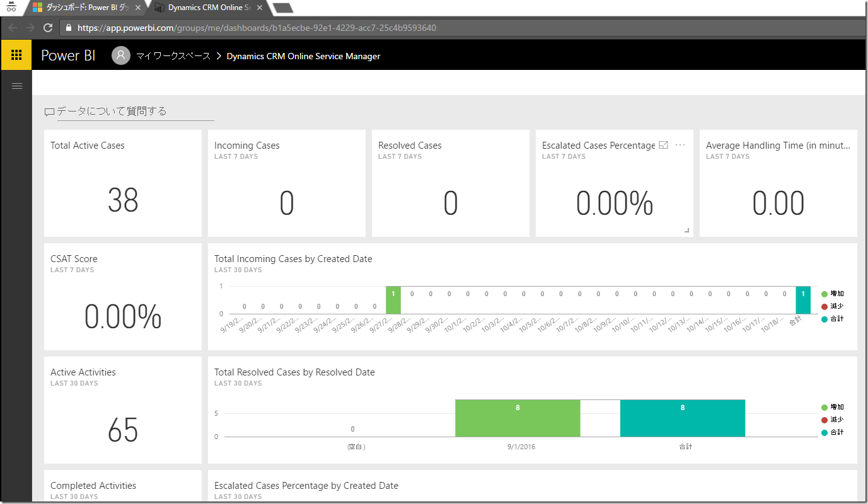
Task: Click Escalated Cases Percentage by Created Date title
Action: [306, 486]
